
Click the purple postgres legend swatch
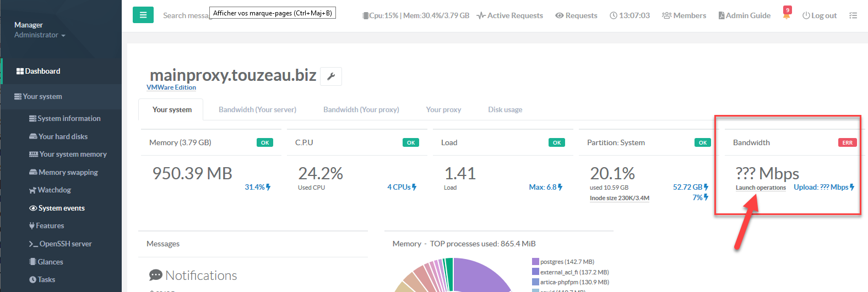point(535,262)
